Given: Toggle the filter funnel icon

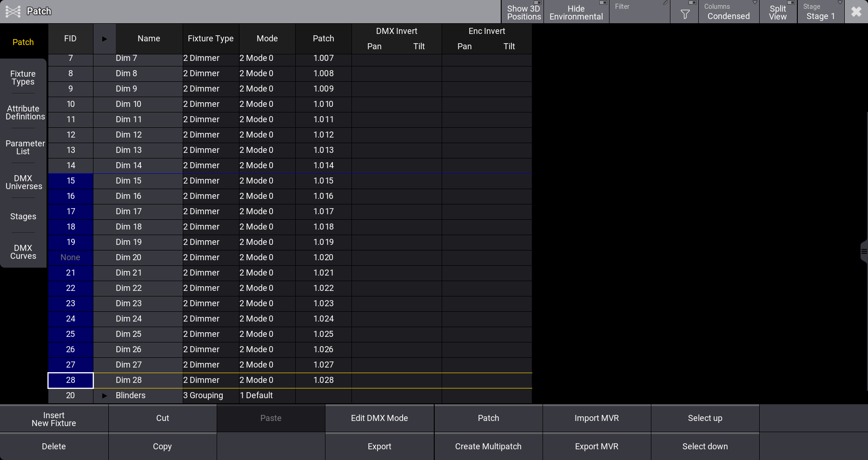Looking at the screenshot, I should click(x=684, y=14).
